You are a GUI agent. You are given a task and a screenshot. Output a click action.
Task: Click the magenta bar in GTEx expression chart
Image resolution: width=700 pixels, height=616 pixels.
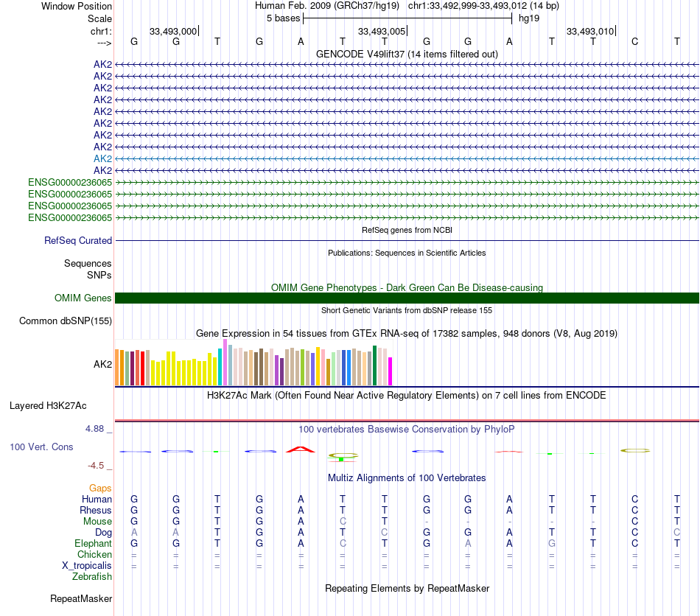(x=390, y=371)
